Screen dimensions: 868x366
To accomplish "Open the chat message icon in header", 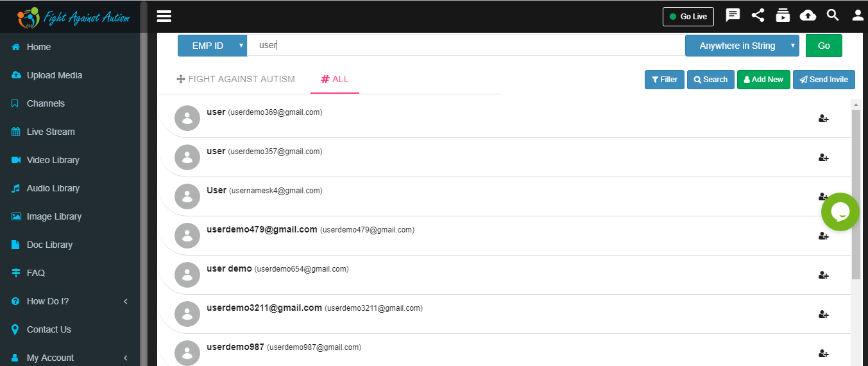I will tap(733, 15).
